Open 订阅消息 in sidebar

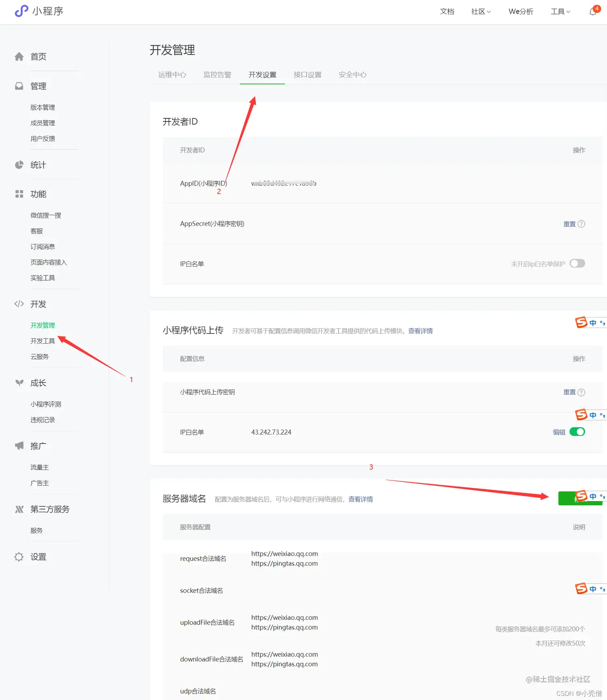point(43,246)
